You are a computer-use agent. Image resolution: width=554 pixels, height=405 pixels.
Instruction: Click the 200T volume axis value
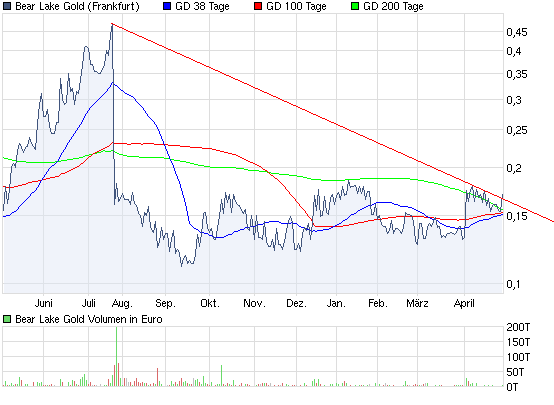(x=518, y=327)
